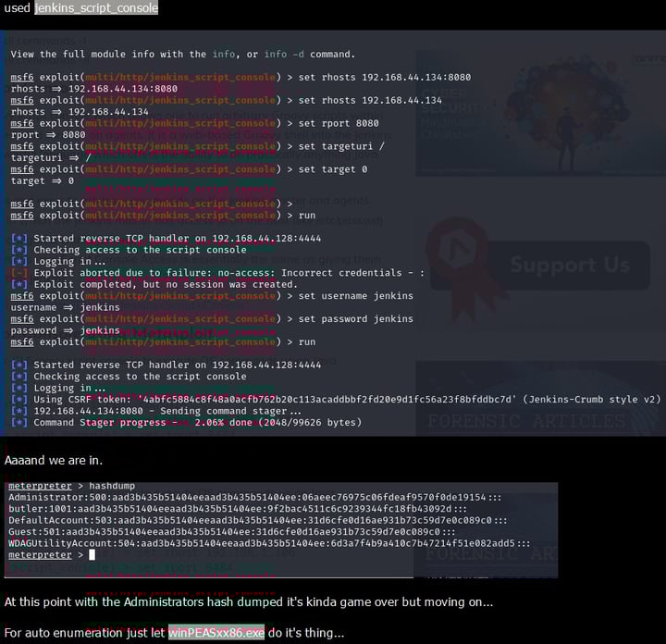
Task: Click the 'set target 0' command
Action: (x=333, y=169)
